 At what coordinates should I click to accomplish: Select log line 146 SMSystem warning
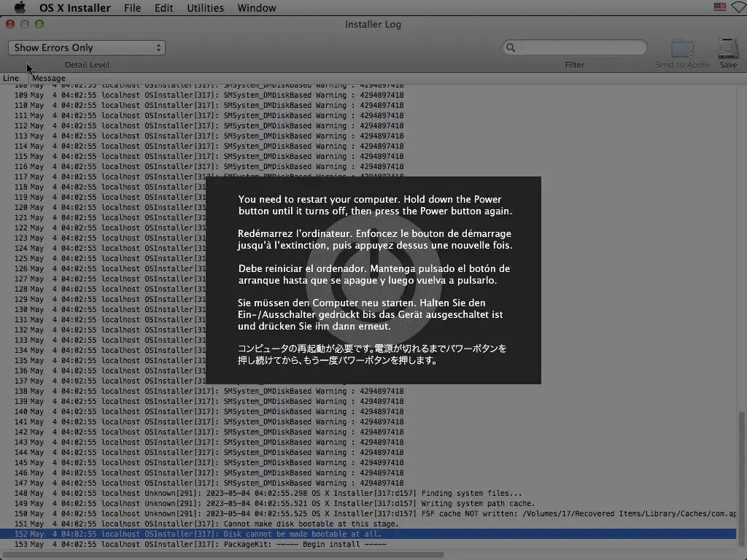click(x=368, y=472)
